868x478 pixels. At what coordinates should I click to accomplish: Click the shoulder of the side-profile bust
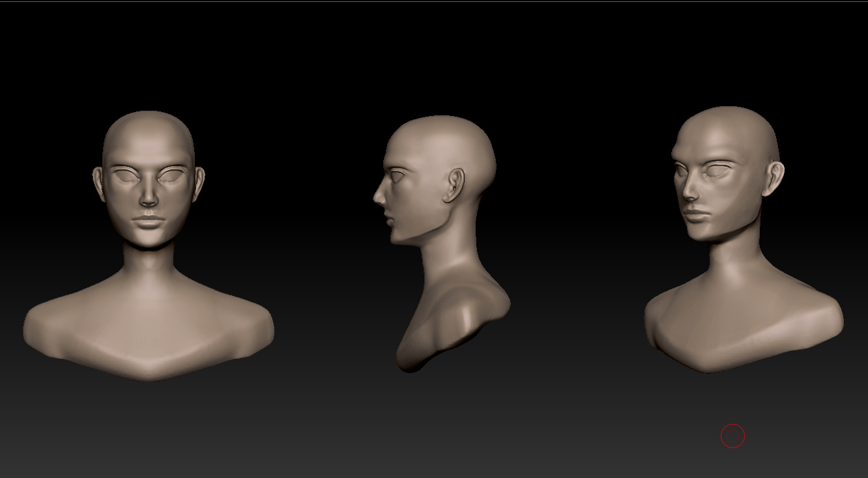pos(476,306)
